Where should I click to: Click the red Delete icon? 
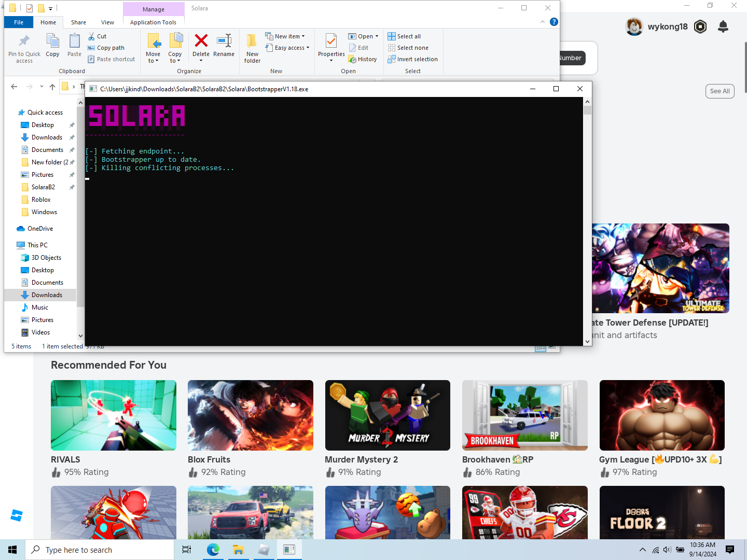(x=201, y=40)
